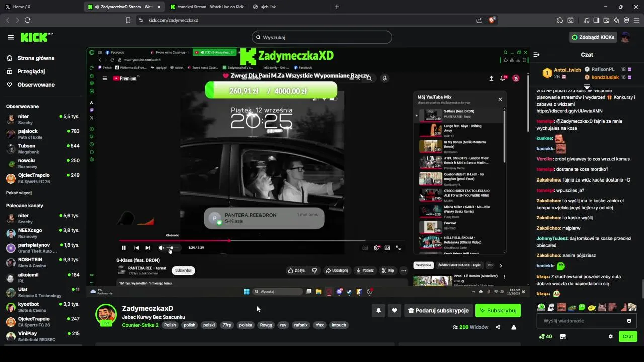Reload the current Kick page

(x=27, y=20)
